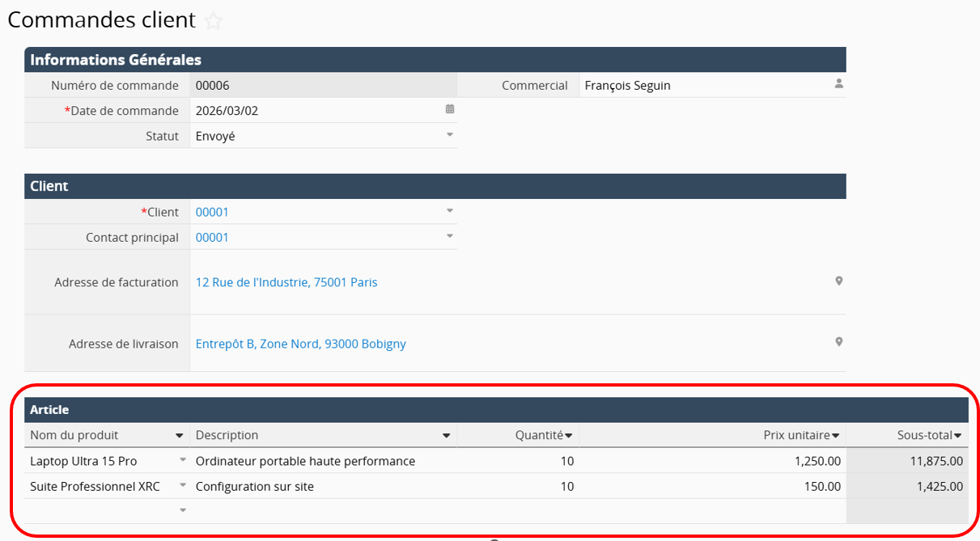Sort by the Quantité column arrow
The height and width of the screenshot is (541, 980).
coord(569,436)
